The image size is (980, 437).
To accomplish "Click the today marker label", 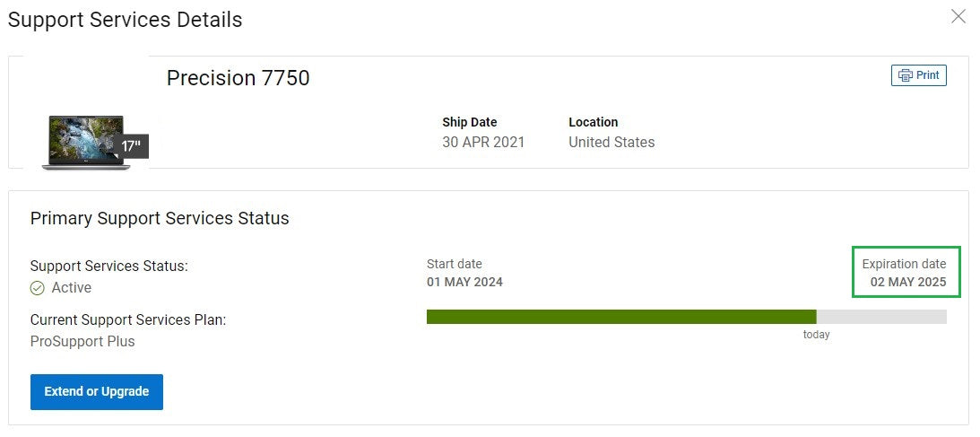I will click(x=816, y=335).
